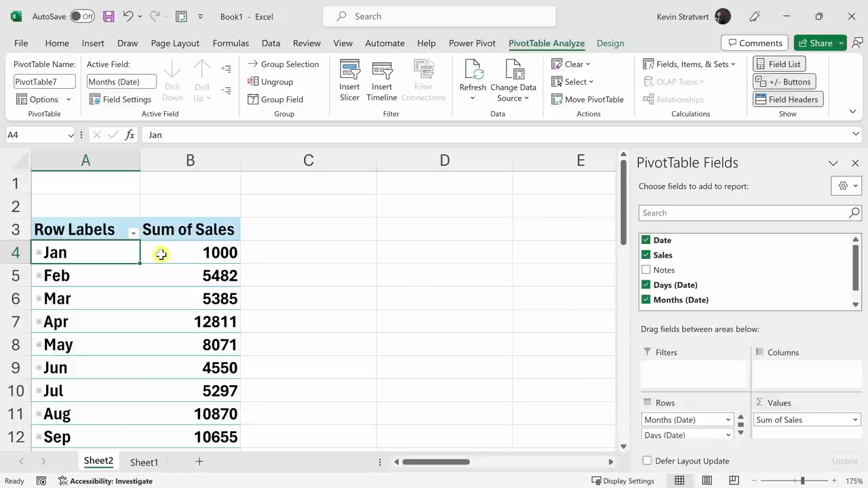Add a new sheet with plus icon
Viewport: 868px width, 488px height.
tap(199, 462)
